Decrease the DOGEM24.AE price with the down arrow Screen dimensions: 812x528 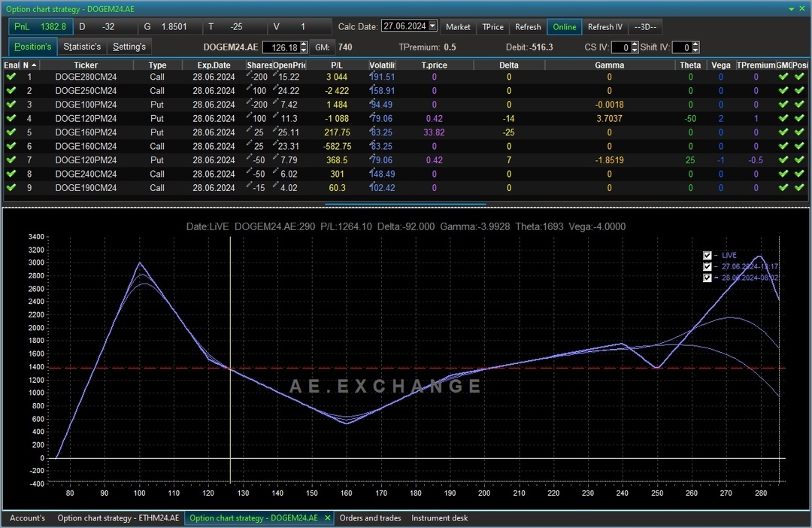(x=304, y=50)
